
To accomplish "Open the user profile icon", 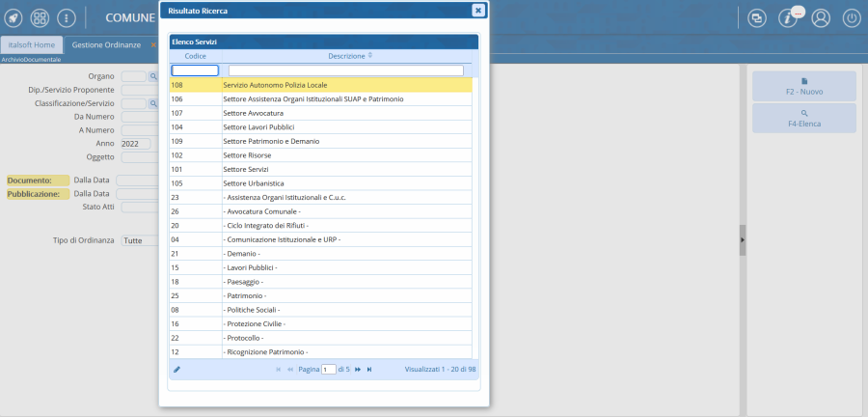I will tap(821, 18).
